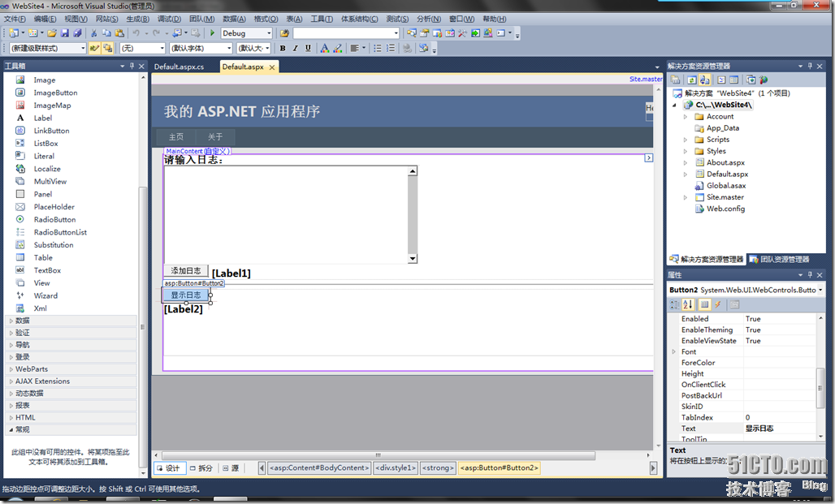835x504 pixels.
Task: Switch to 团队资源管理器 tab
Action: click(780, 259)
